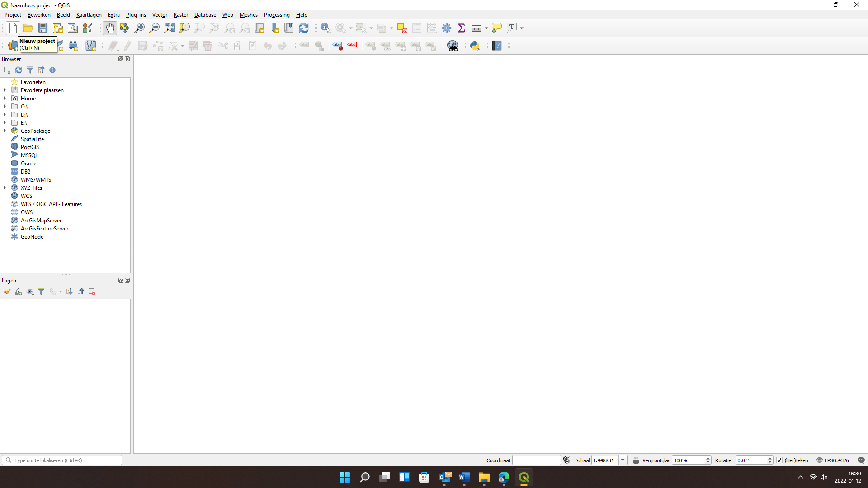Select the Pan Map hand tool

(110, 28)
